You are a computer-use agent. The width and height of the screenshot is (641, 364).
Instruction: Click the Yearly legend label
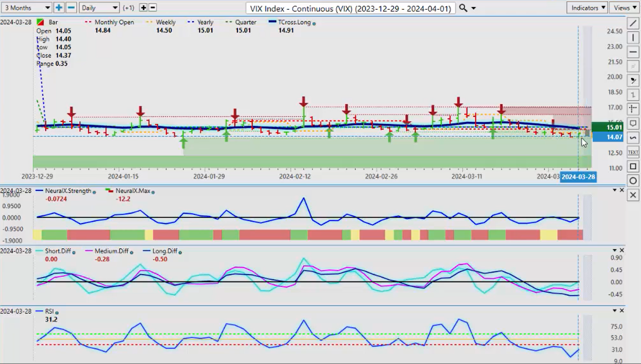point(205,22)
